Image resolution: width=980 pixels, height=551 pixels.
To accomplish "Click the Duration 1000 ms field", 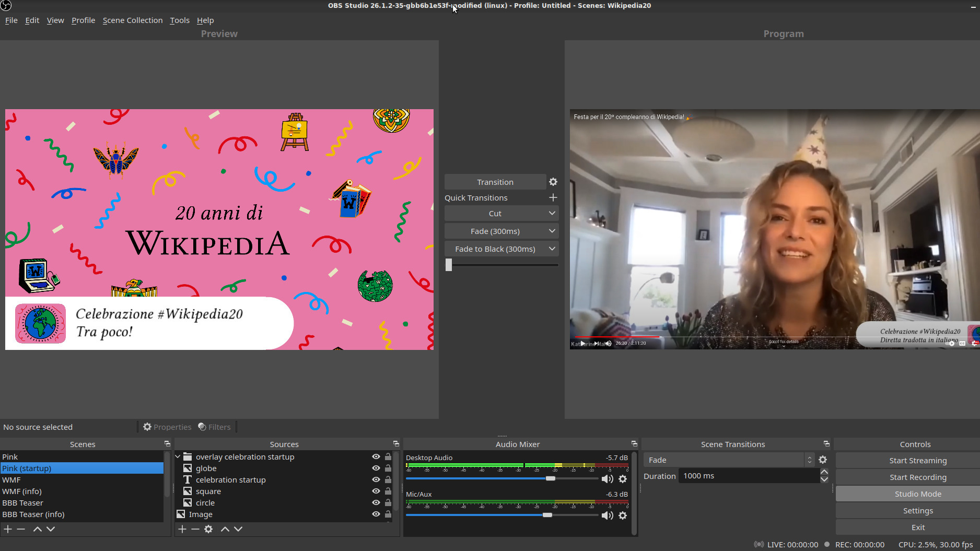I will coord(749,476).
